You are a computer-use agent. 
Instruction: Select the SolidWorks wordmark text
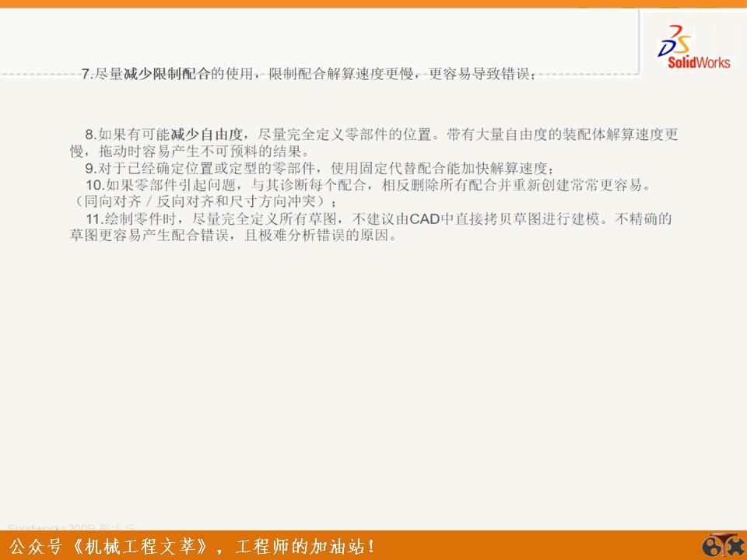tap(699, 62)
